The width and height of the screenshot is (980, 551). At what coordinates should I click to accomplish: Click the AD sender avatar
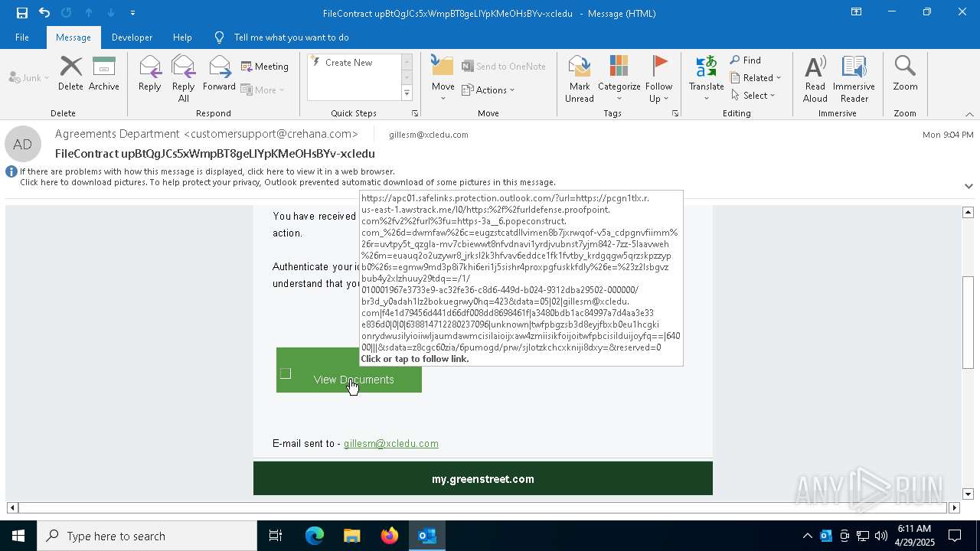(x=23, y=145)
